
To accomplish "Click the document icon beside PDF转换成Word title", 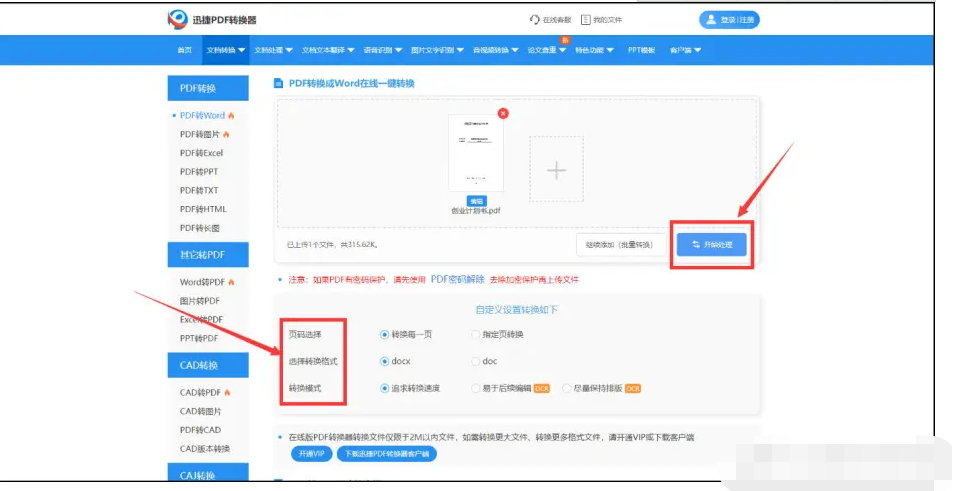I will tap(279, 84).
